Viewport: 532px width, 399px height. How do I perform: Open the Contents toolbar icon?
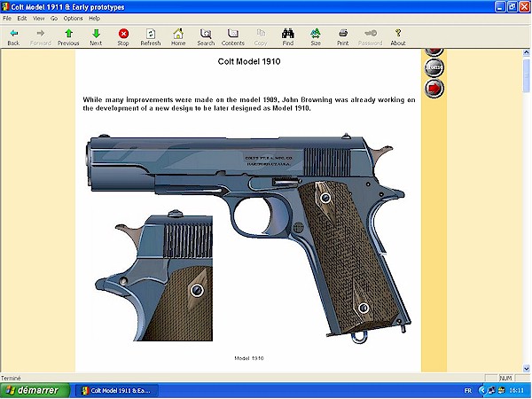click(233, 34)
